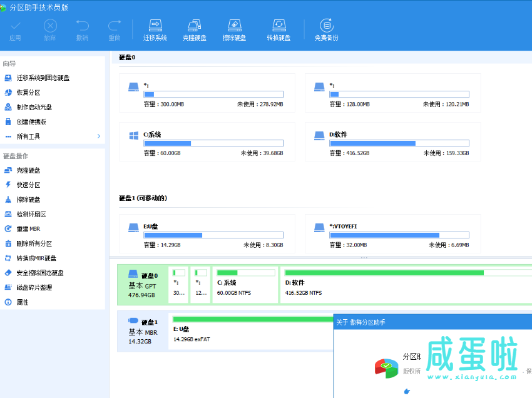Click the eraser icon beside 安全擦除固态硬盘
Image resolution: width=532 pixels, height=398 pixels.
tap(8, 272)
